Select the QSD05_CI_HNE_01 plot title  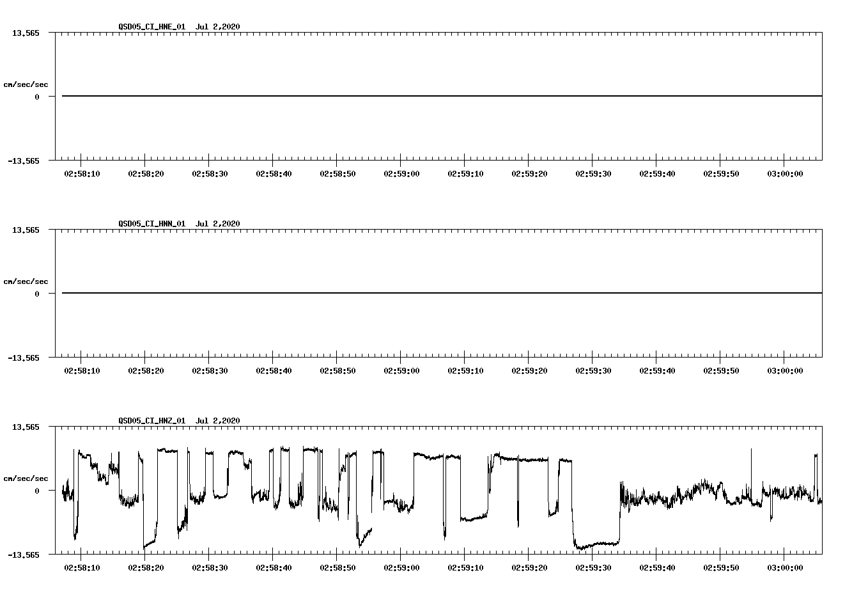click(179, 26)
